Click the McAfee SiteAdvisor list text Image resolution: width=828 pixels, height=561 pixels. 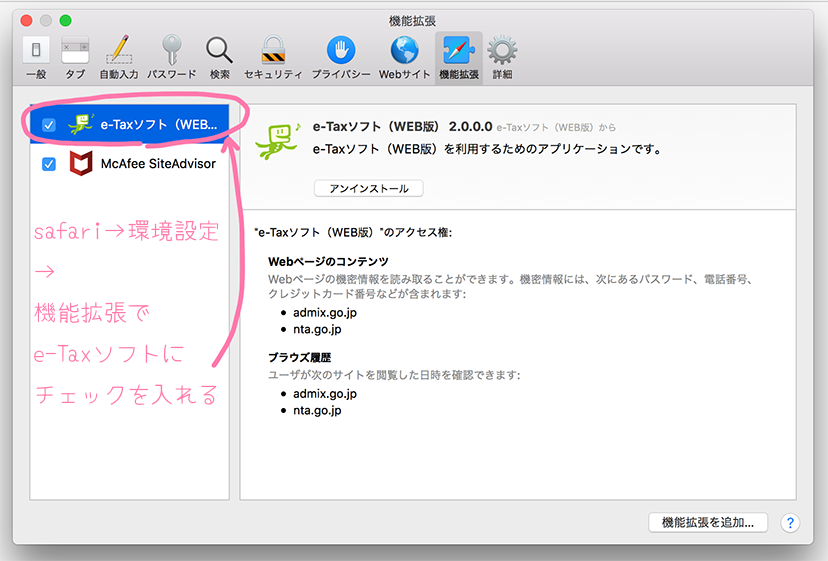click(x=158, y=164)
